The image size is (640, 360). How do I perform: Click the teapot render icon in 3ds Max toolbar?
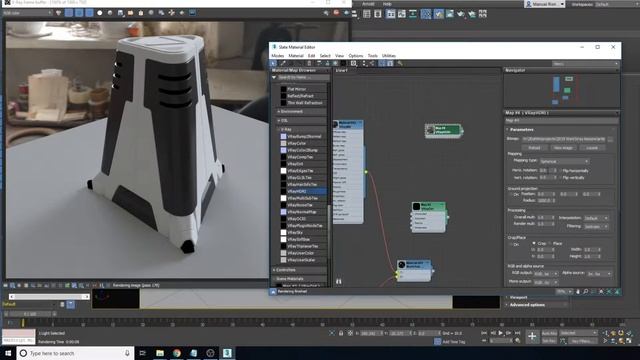click(x=460, y=14)
